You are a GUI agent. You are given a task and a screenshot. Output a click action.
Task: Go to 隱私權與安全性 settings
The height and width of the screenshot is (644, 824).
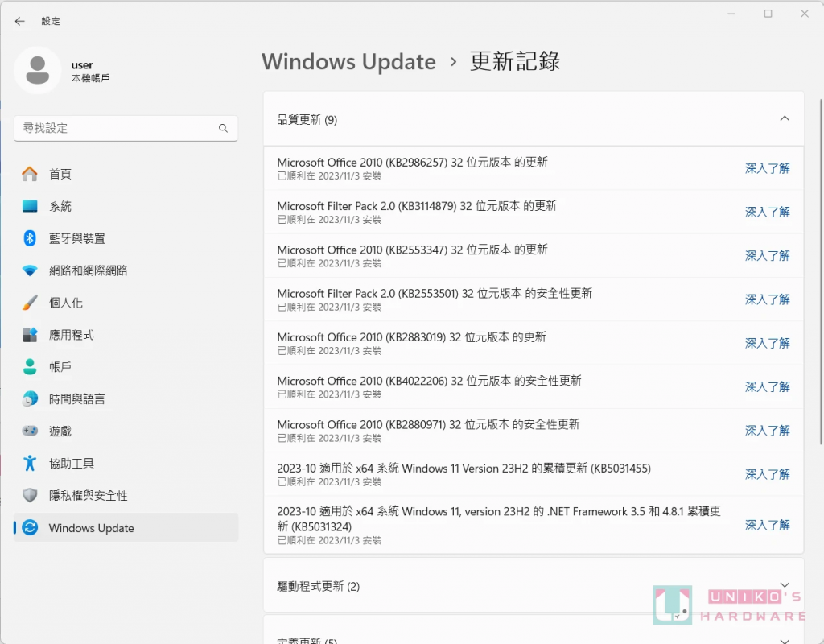tap(126, 495)
